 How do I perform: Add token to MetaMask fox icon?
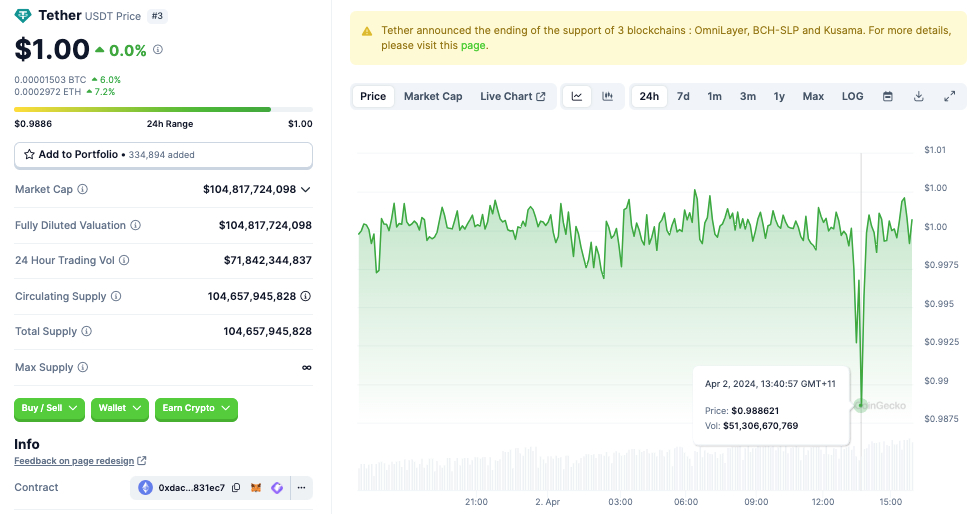point(256,488)
